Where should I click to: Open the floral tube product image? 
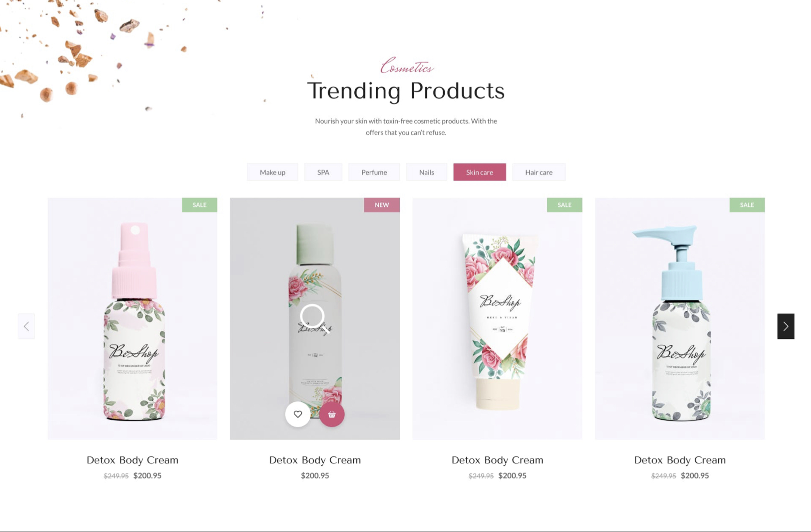click(497, 319)
